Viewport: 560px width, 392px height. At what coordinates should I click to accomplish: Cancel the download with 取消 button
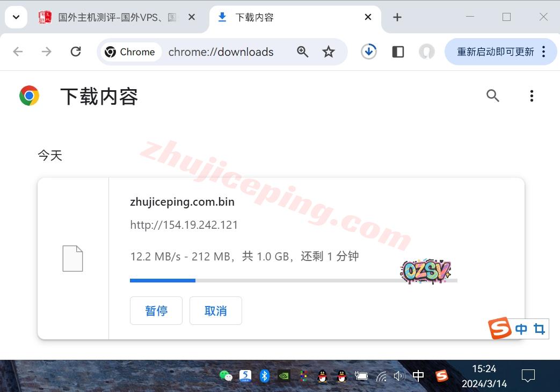pyautogui.click(x=216, y=311)
